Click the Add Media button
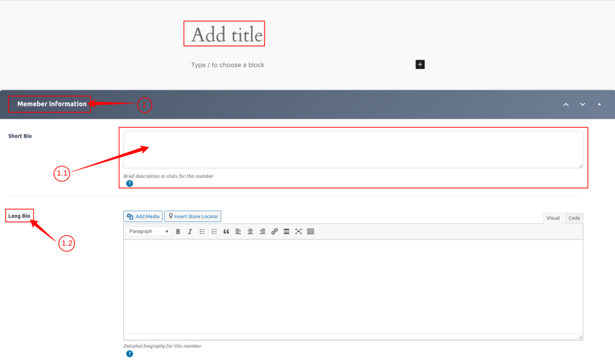 (143, 216)
